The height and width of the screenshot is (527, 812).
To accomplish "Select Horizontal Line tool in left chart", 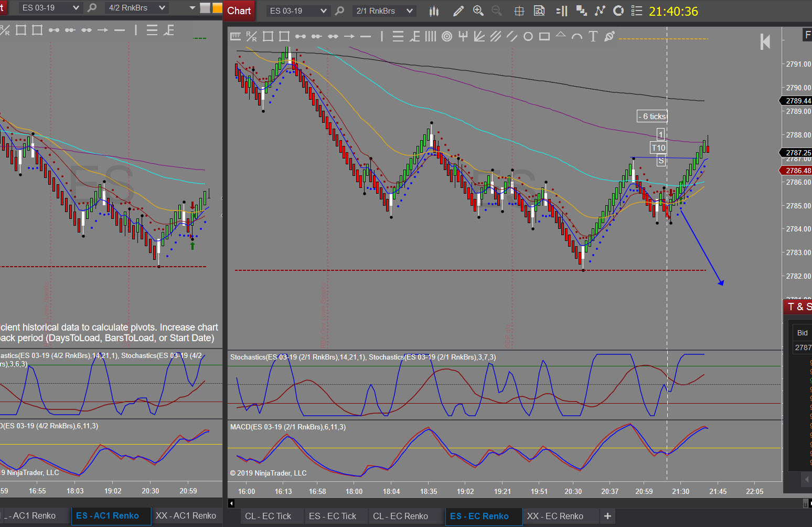I will tap(120, 30).
